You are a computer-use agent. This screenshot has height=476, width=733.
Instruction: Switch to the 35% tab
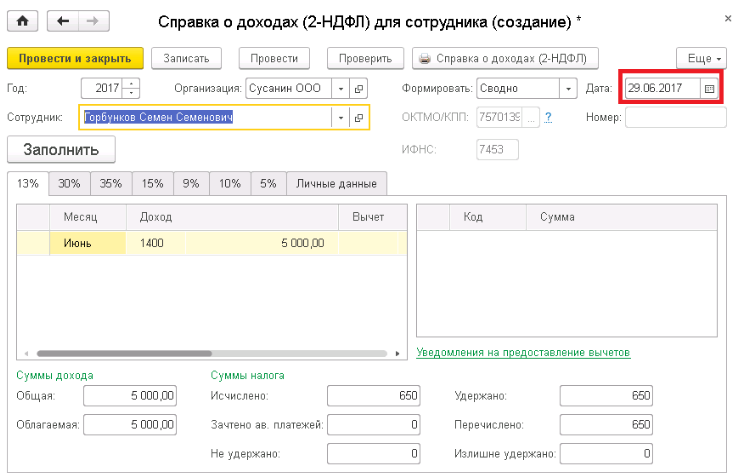tap(111, 183)
